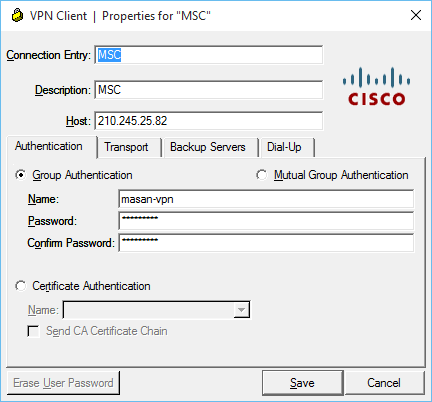Focus the Connection Entry field
The image size is (432, 402).
[209, 55]
